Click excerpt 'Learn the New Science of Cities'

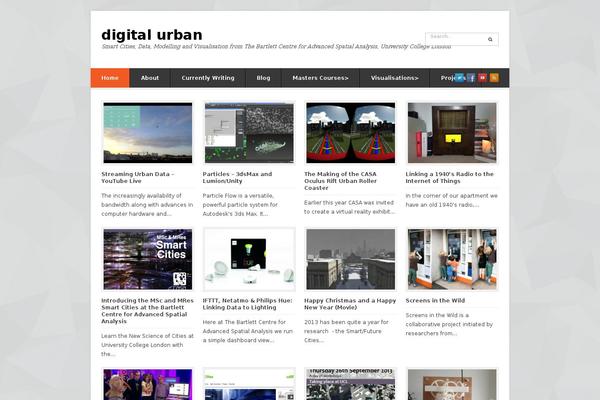(147, 345)
